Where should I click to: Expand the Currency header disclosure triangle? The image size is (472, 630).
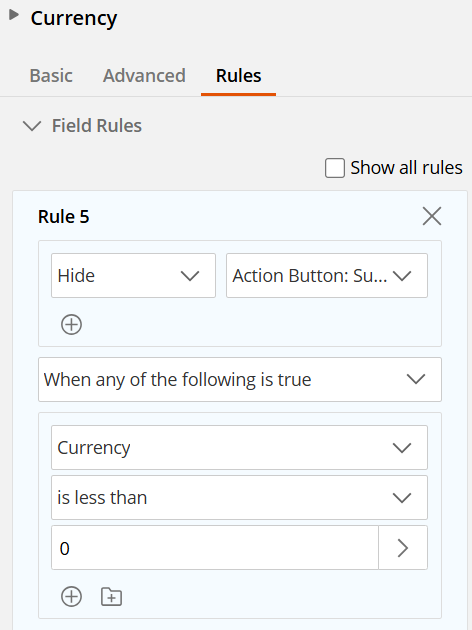coord(14,15)
